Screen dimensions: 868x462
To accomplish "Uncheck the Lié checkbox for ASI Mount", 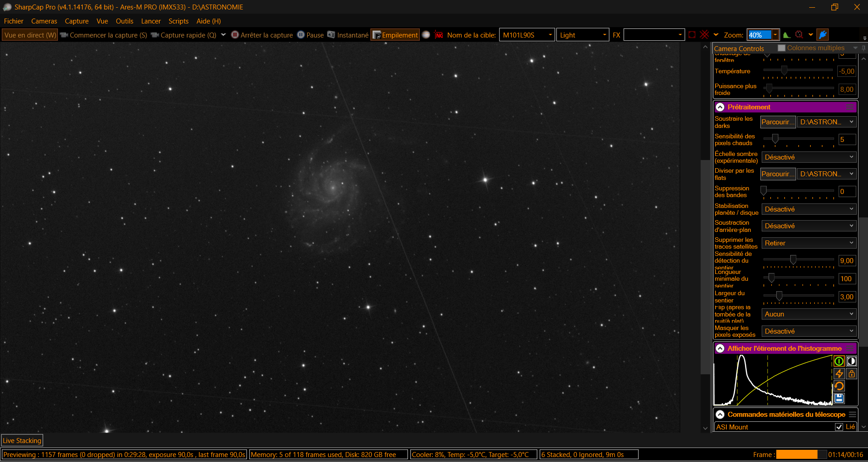I will click(x=839, y=427).
